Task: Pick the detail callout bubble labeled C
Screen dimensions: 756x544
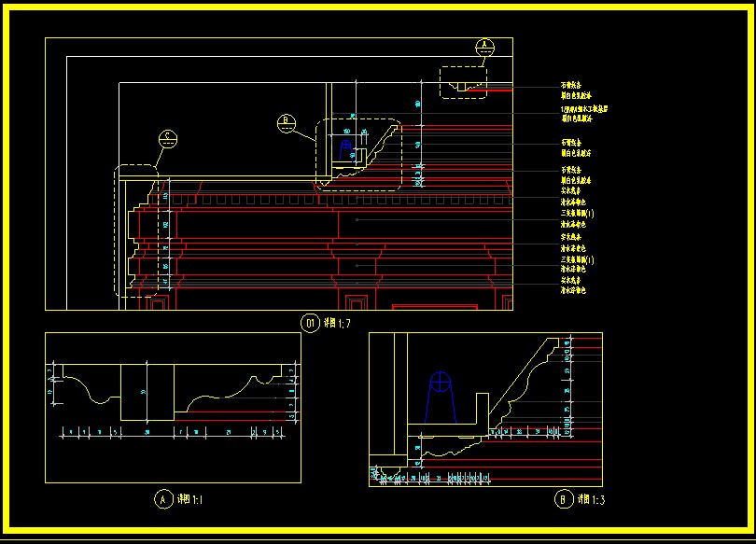Action: tap(168, 139)
